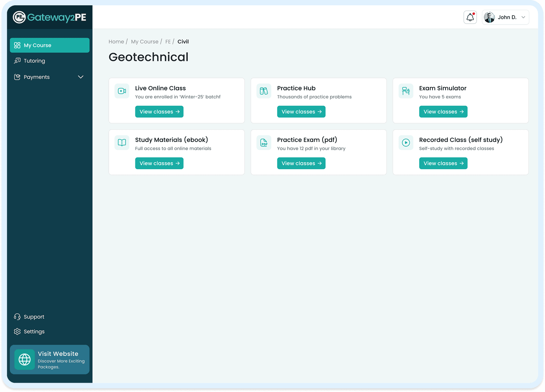This screenshot has width=545, height=392.
Task: Click John D.'s profile avatar
Action: [489, 17]
